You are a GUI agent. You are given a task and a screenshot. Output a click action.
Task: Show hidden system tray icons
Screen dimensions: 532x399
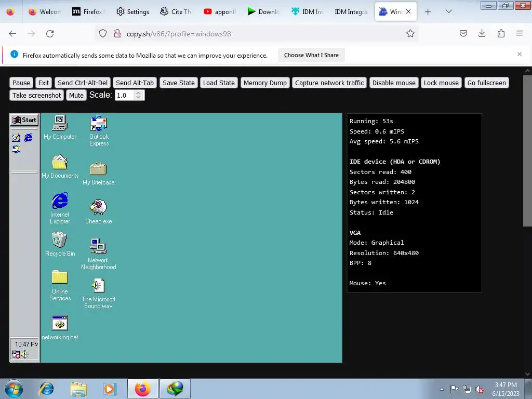442,389
